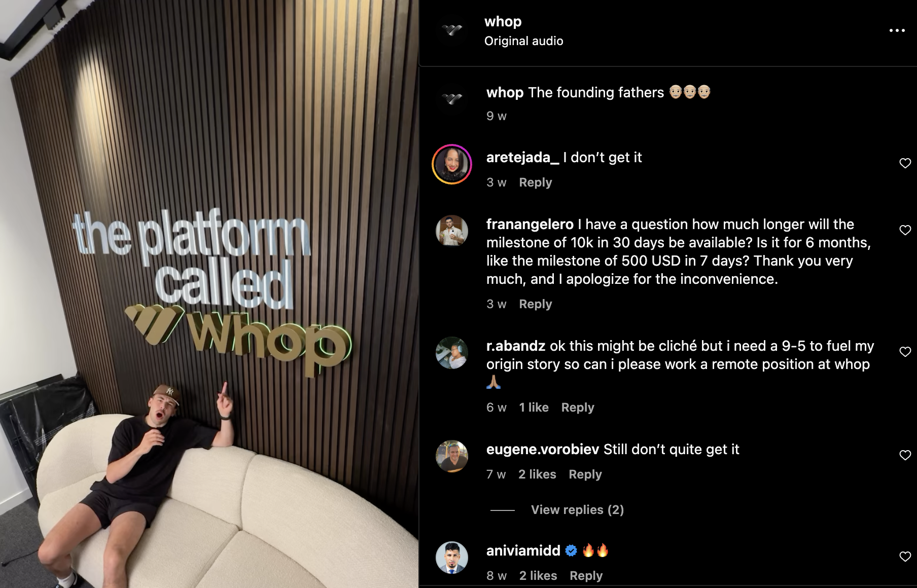Open the whop username in header

(x=503, y=22)
